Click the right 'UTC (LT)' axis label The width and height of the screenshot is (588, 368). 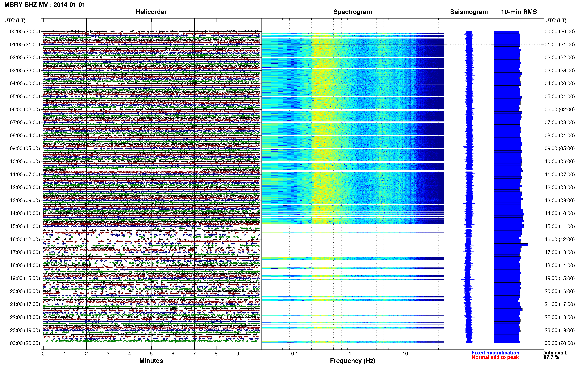point(556,20)
